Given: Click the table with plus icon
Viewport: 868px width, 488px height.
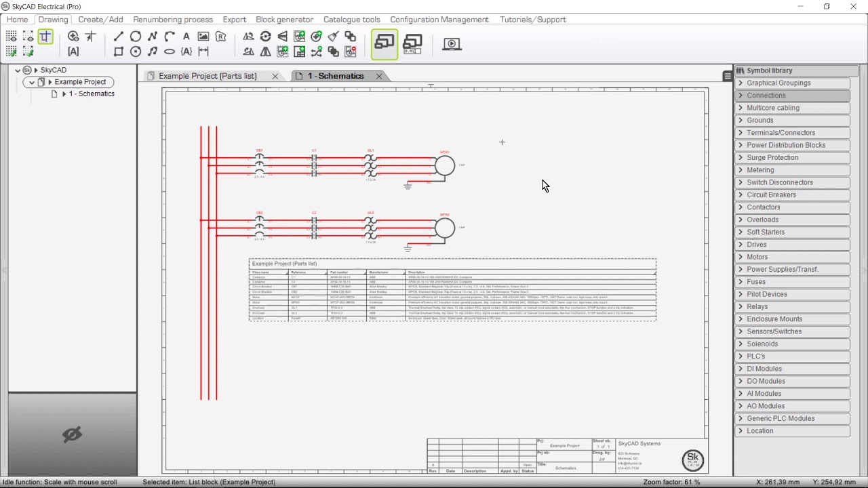Looking at the screenshot, I should (299, 52).
